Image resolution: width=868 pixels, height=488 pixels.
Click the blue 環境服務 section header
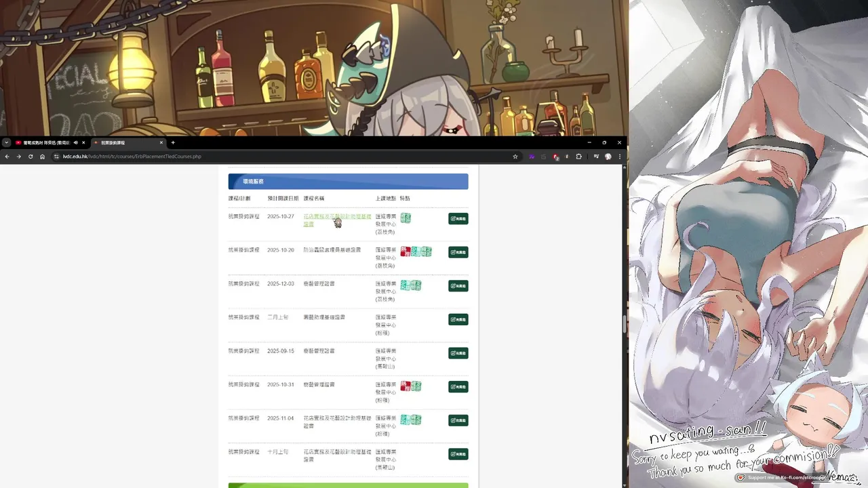pyautogui.click(x=348, y=182)
